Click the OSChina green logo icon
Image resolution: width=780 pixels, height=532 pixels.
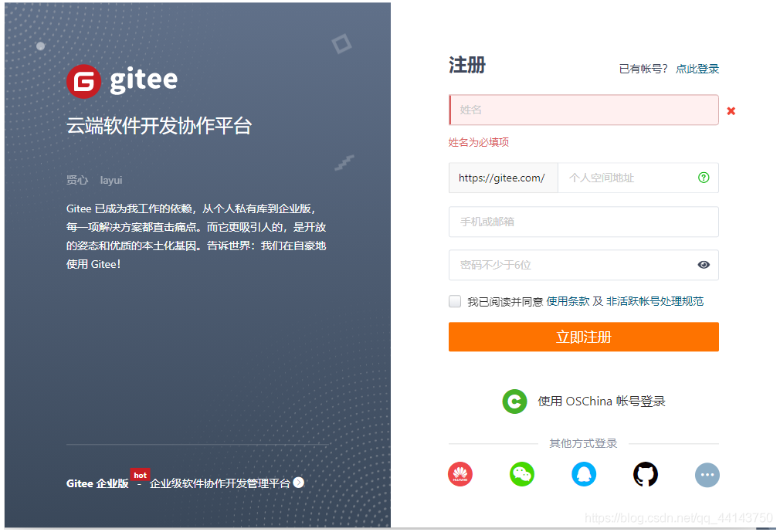[514, 402]
